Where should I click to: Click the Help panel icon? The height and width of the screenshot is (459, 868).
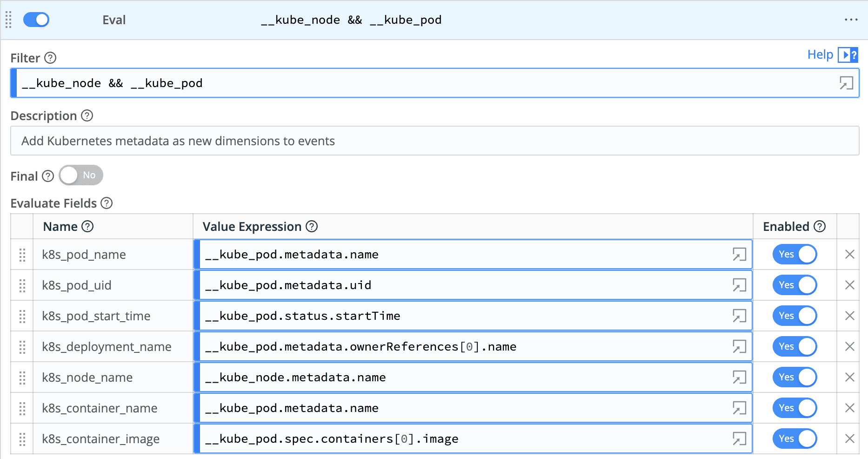[848, 55]
